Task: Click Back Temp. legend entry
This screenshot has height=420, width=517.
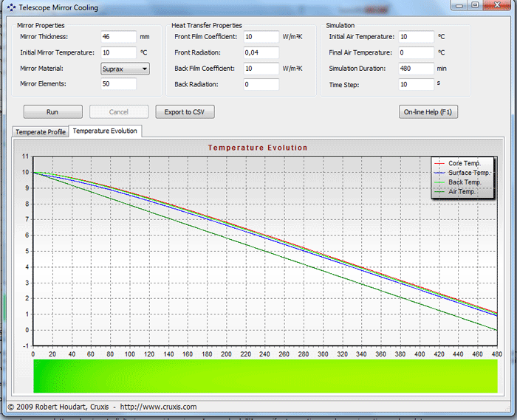Action: pyautogui.click(x=458, y=182)
